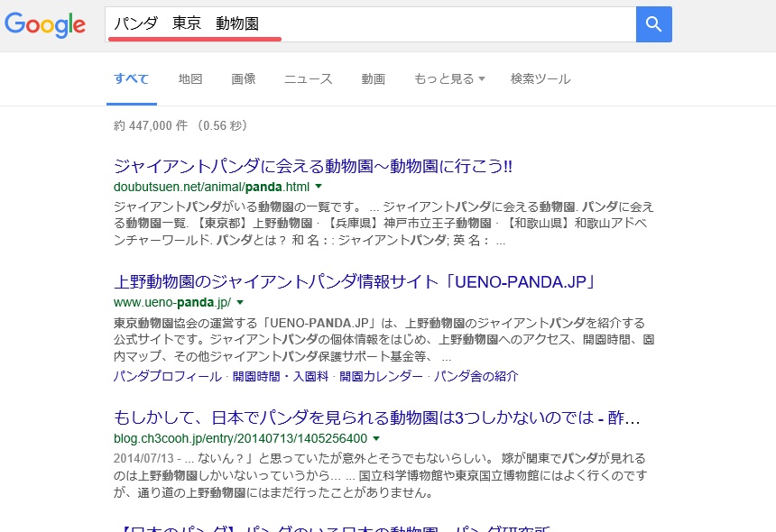Open the 画像 results tab

click(244, 79)
